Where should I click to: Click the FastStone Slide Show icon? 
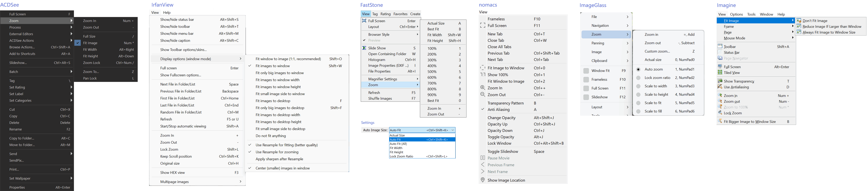(x=364, y=48)
